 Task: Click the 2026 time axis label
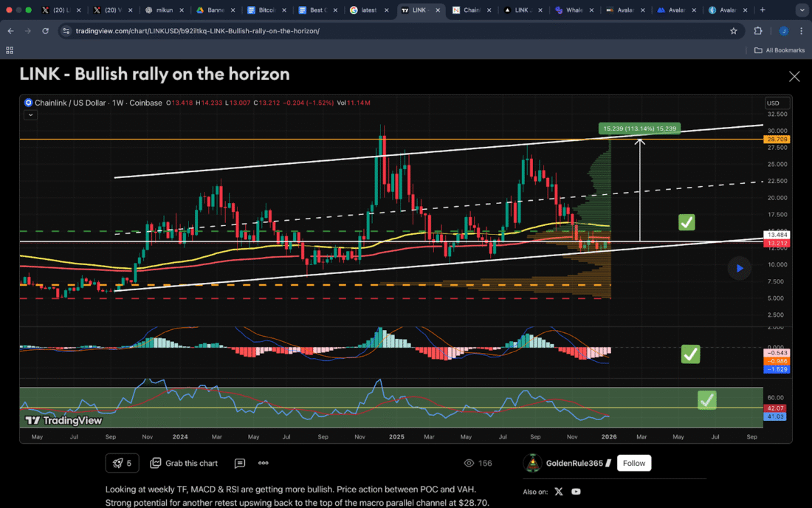[609, 437]
